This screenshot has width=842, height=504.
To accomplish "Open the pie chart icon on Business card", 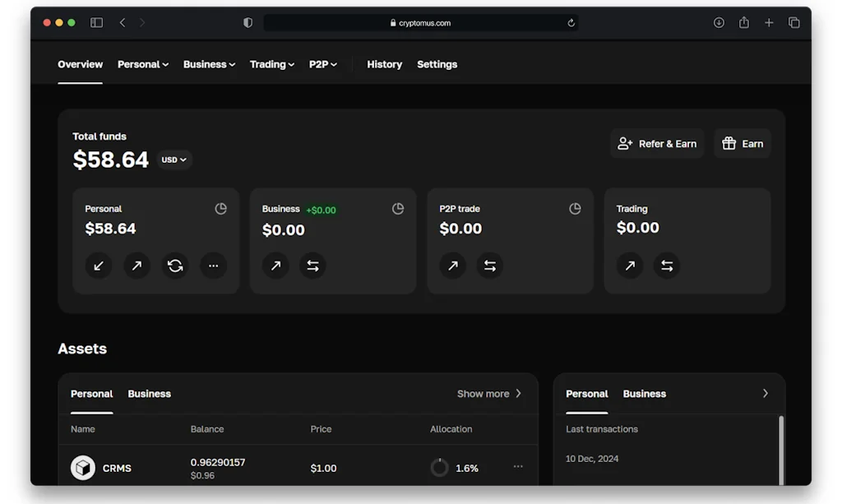I will pyautogui.click(x=398, y=209).
